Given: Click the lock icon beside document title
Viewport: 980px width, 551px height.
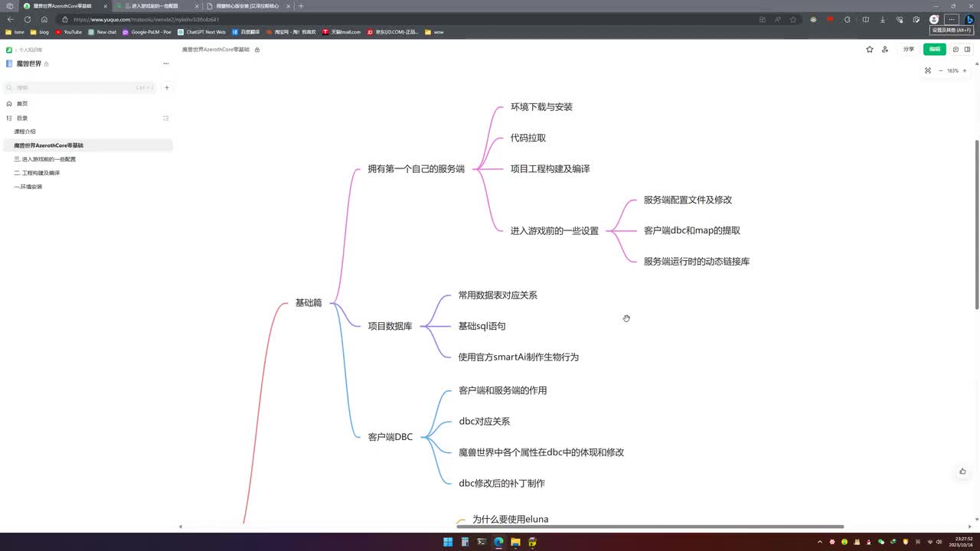Looking at the screenshot, I should point(257,50).
